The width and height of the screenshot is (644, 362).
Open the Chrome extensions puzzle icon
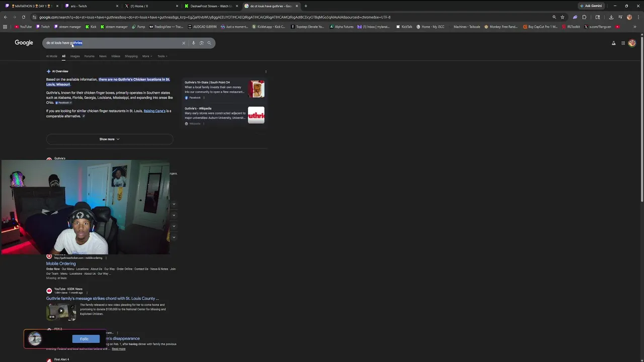pos(584,17)
